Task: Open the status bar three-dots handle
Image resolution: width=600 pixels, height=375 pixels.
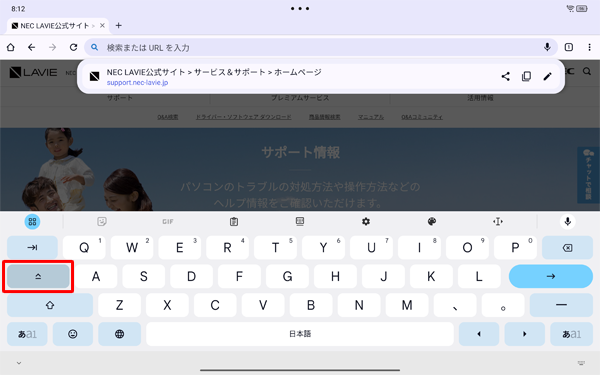Action: (300, 8)
